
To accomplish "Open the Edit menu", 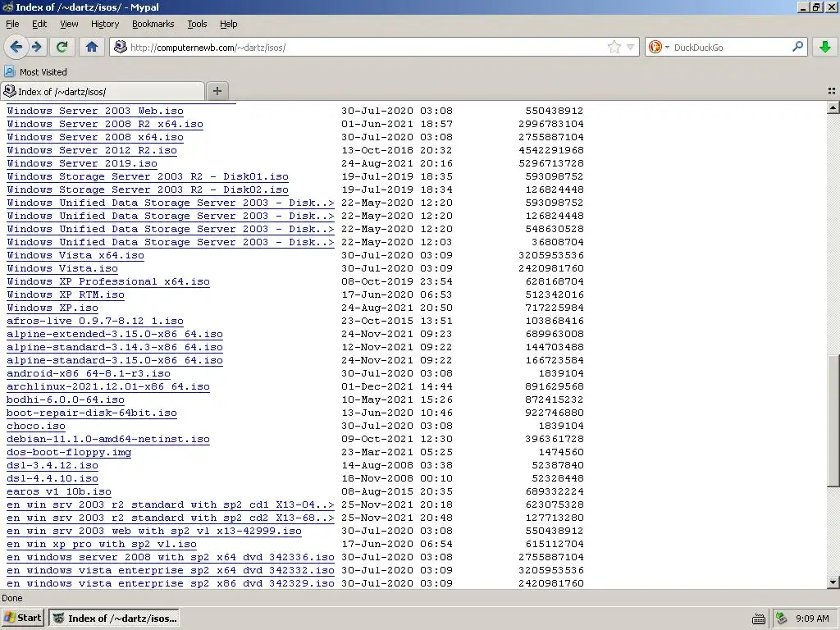I will coord(39,24).
